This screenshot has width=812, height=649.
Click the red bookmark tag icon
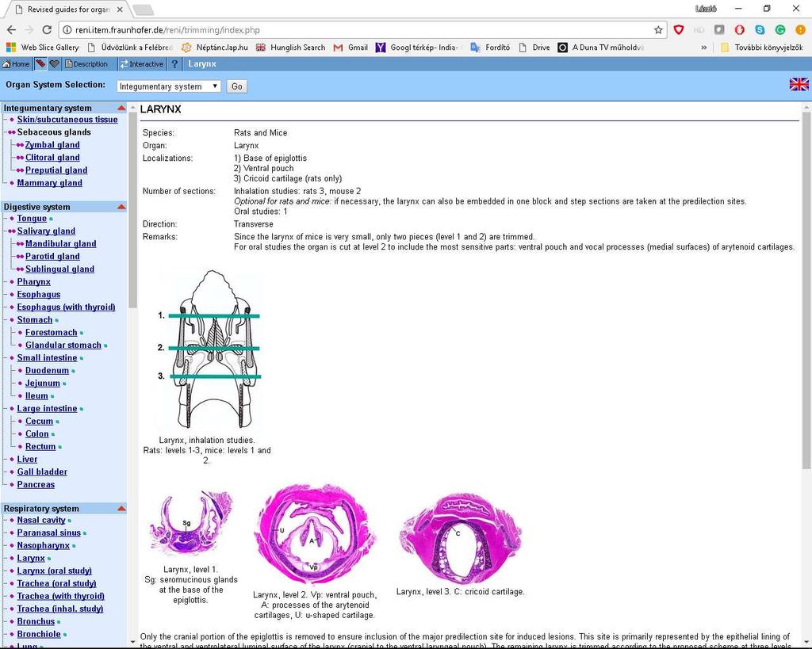tap(40, 64)
